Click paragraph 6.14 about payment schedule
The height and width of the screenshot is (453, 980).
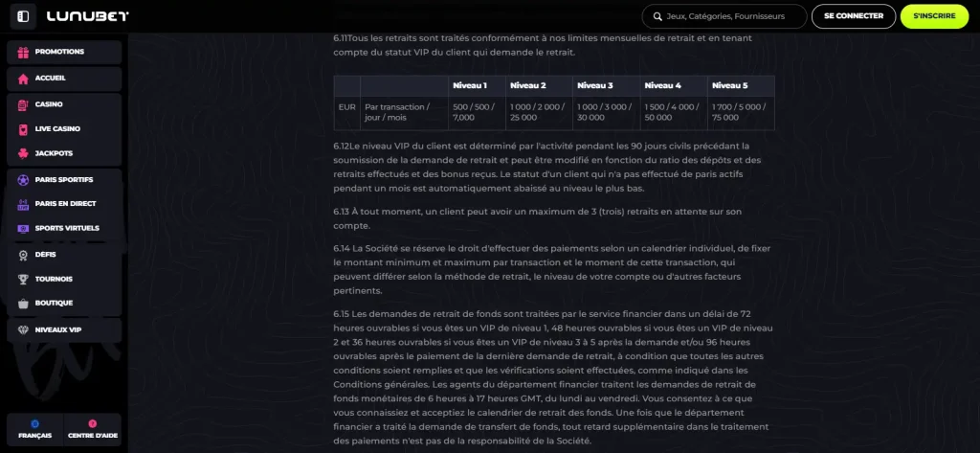[x=552, y=270]
